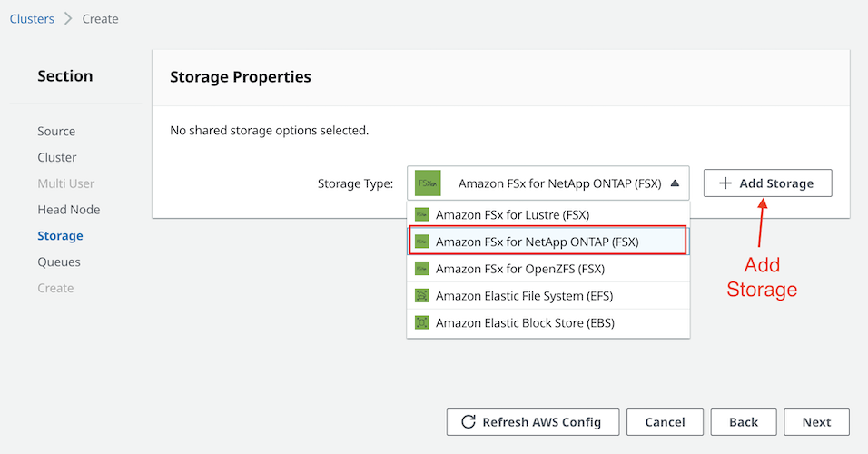This screenshot has width=868, height=454.
Task: Click the Amazon FSx for OpenZFS icon
Action: pos(422,269)
